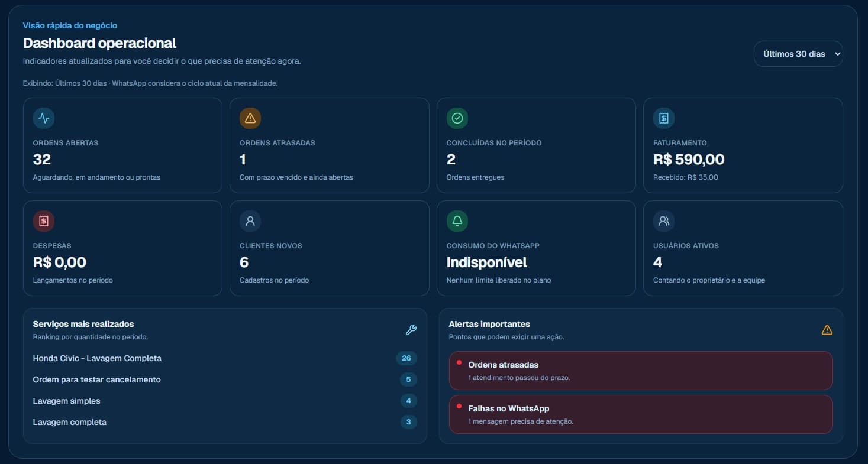Select the Honda Civic - Lavagem Completa row
The width and height of the screenshot is (868, 464).
[225, 358]
